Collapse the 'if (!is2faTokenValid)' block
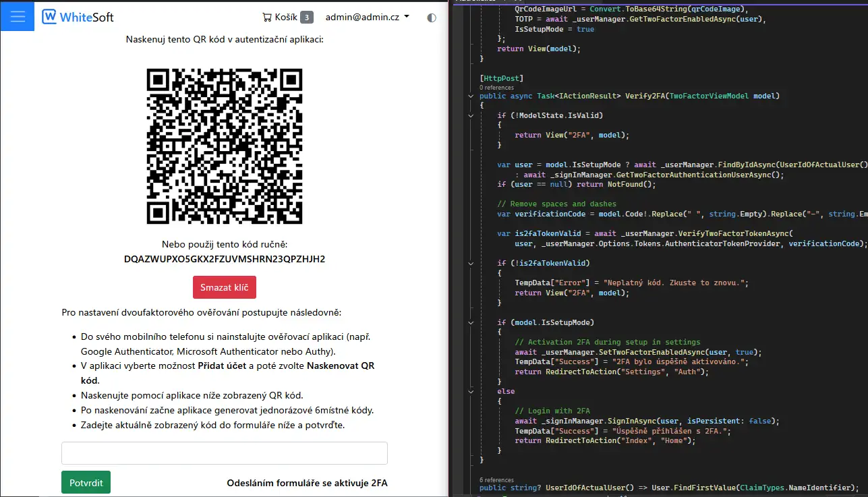The height and width of the screenshot is (497, 868). click(x=471, y=263)
